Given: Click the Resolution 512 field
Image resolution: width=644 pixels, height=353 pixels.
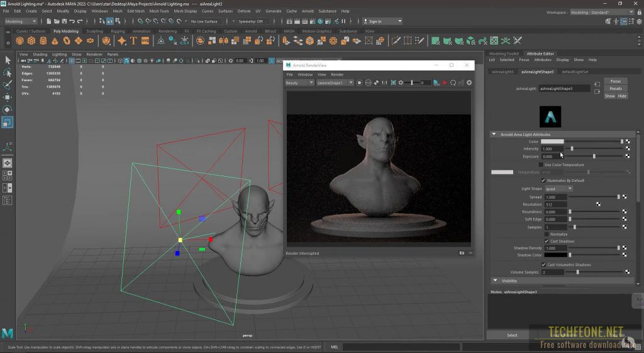Looking at the screenshot, I should click(556, 205).
